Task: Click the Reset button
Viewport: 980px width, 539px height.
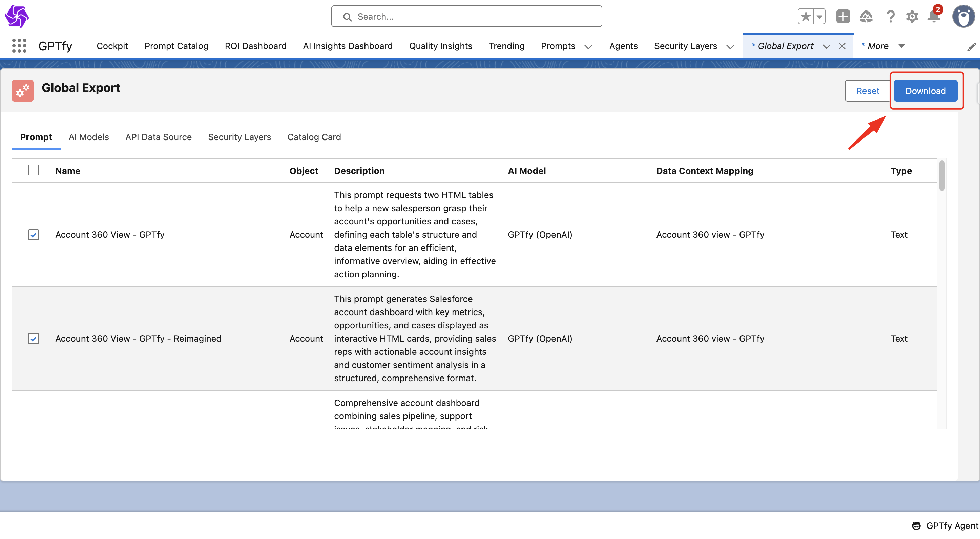Action: tap(868, 91)
